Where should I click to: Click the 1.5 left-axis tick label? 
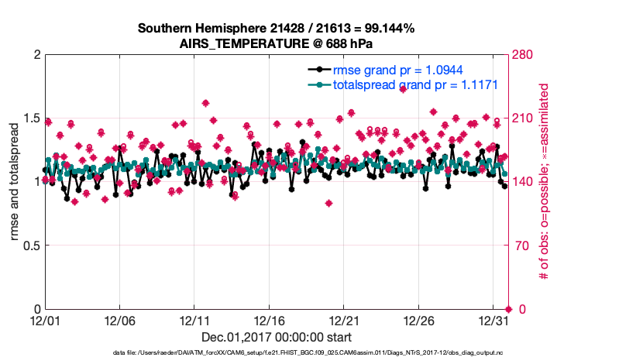coord(30,118)
